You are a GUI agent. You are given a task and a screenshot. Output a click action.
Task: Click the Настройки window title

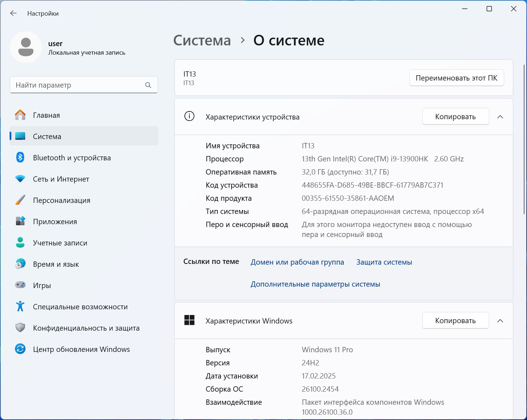tap(43, 13)
